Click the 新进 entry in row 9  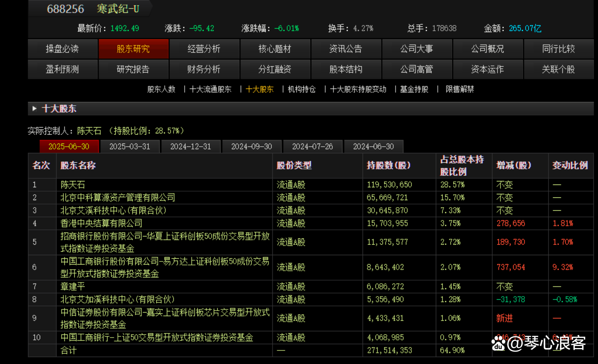click(504, 318)
